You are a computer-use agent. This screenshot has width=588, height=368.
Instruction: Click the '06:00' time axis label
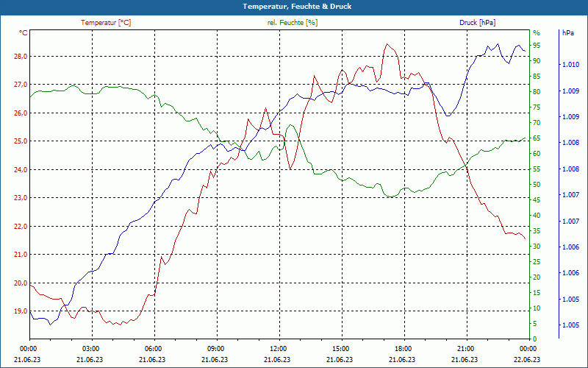click(154, 348)
